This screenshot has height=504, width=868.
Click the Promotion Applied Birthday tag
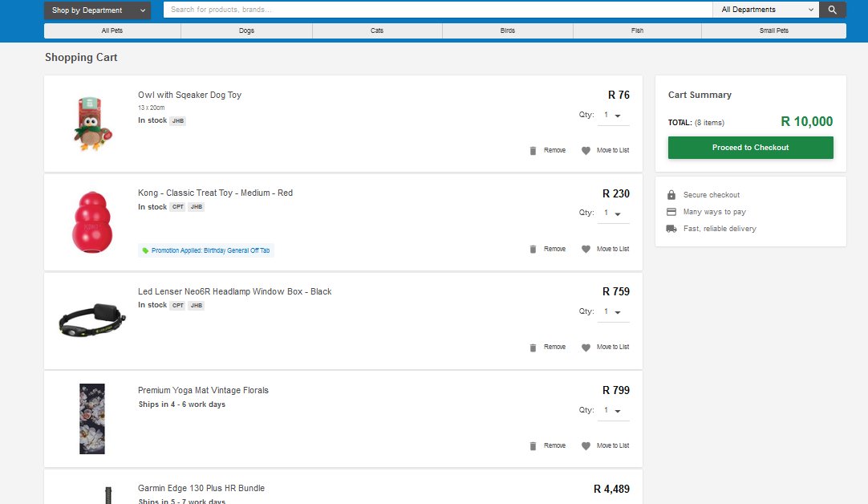point(206,250)
